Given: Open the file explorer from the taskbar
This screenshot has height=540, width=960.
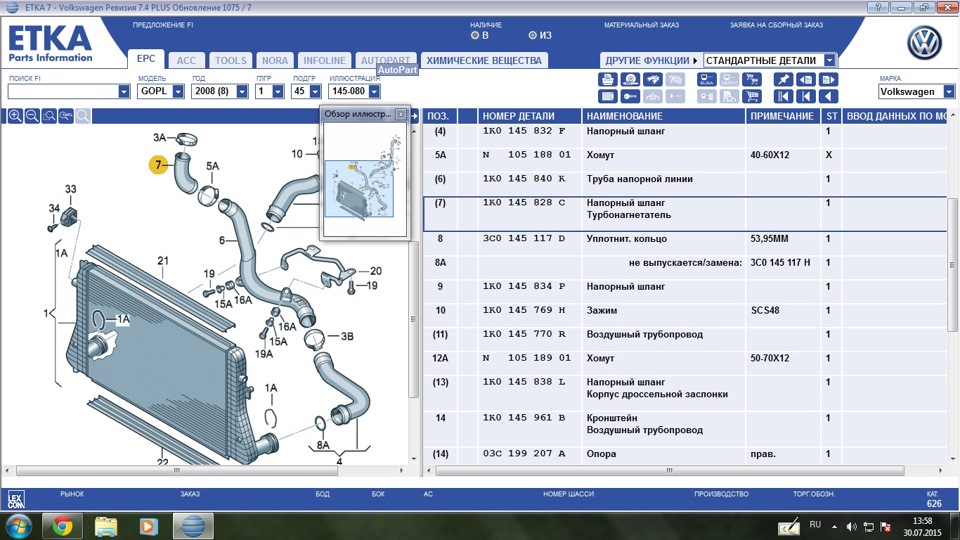Looking at the screenshot, I should pos(105,526).
